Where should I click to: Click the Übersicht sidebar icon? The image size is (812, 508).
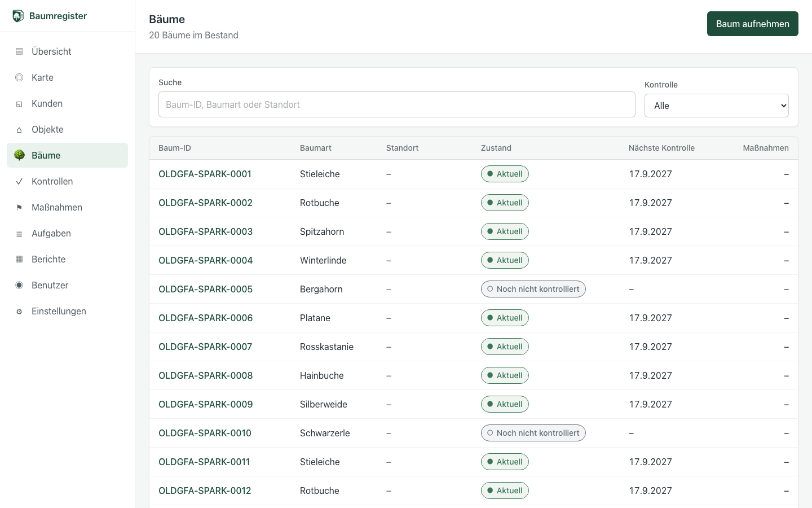click(19, 51)
